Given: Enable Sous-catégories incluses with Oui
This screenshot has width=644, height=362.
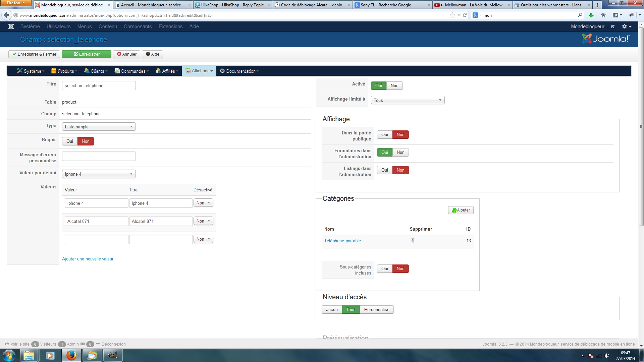Looking at the screenshot, I should pos(384,268).
